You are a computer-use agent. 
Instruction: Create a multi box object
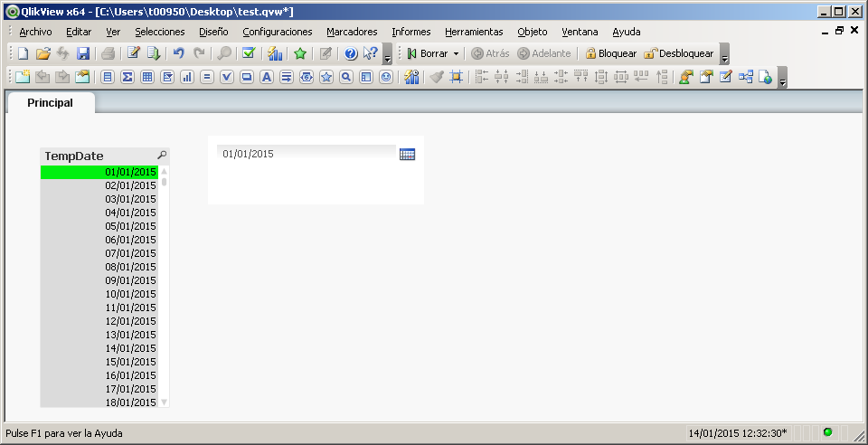click(x=167, y=77)
